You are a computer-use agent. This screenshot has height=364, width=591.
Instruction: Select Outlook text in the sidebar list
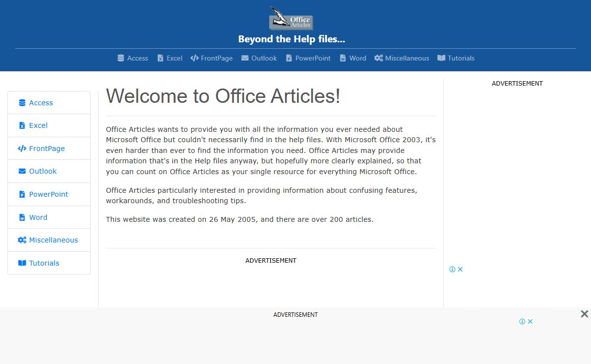click(43, 171)
